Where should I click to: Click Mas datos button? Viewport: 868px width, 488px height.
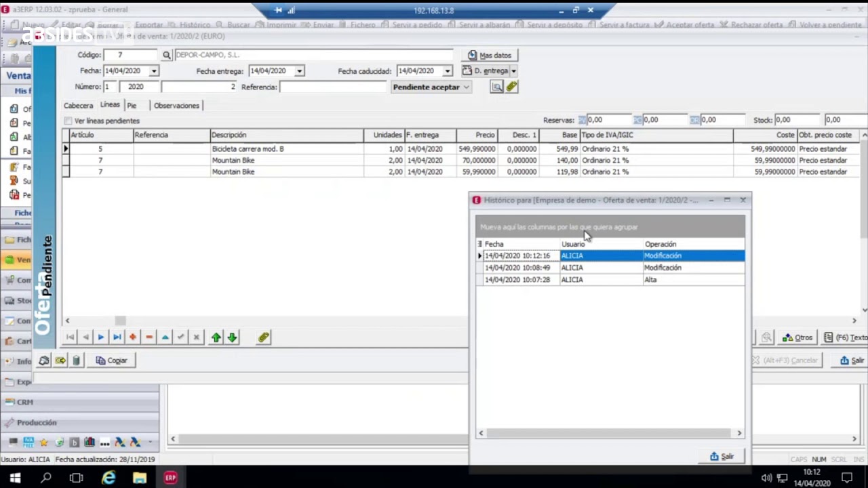click(490, 56)
